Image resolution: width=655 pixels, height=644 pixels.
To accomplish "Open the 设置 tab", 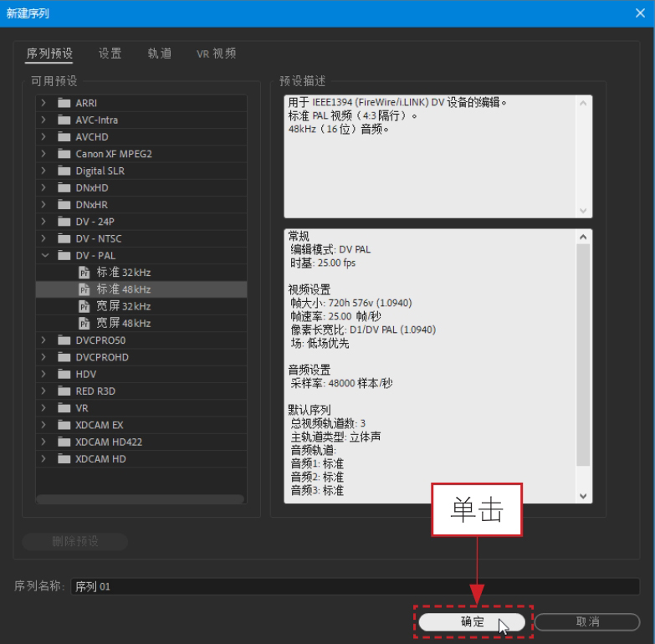I will pyautogui.click(x=110, y=54).
